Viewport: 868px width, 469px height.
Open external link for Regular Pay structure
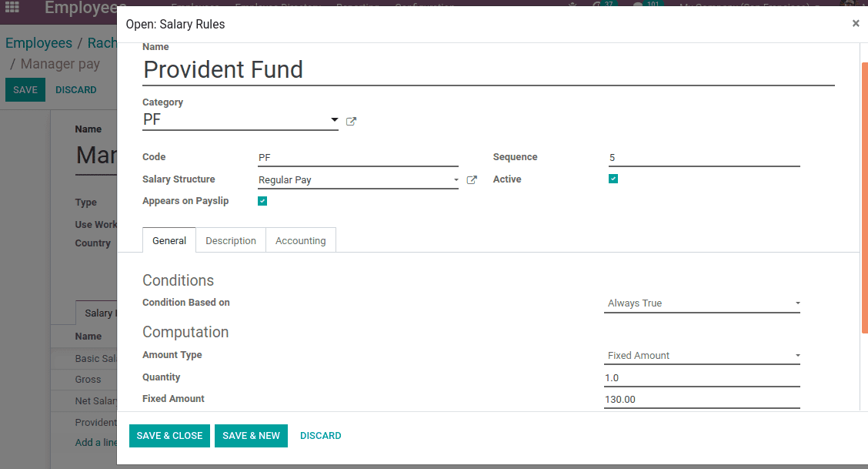pos(472,180)
